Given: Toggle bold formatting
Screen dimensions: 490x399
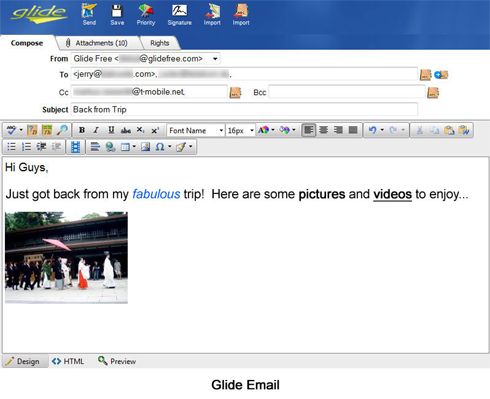Looking at the screenshot, I should (82, 130).
